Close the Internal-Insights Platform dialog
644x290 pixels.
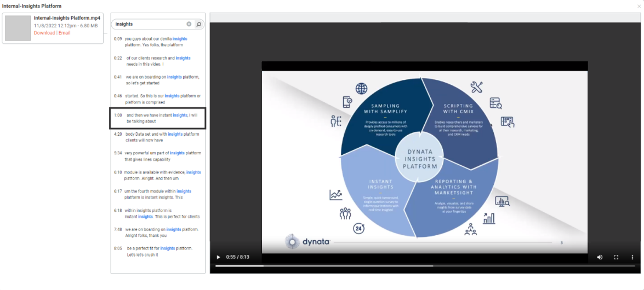(x=639, y=6)
